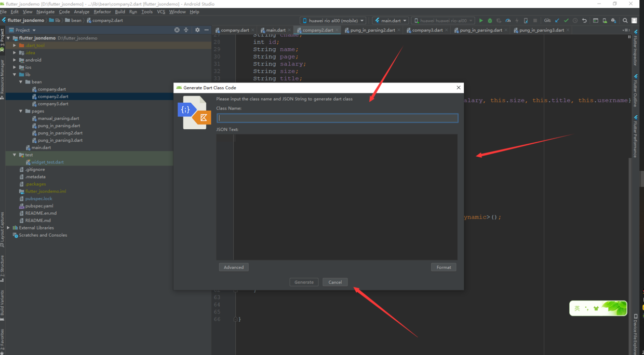Switch to the company.dart editor tab
This screenshot has height=355, width=644.
235,30
